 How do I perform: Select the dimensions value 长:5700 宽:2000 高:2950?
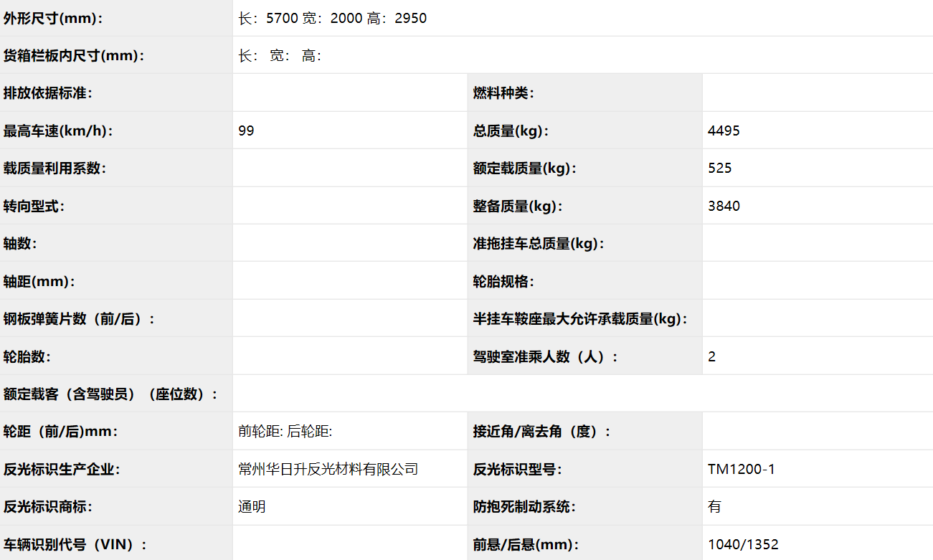333,19
